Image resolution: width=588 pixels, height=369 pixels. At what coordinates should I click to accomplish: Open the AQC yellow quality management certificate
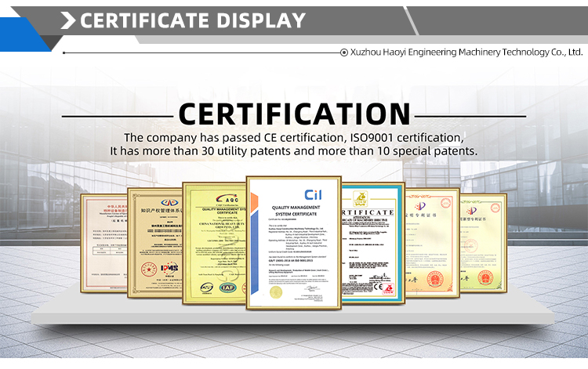(214, 243)
